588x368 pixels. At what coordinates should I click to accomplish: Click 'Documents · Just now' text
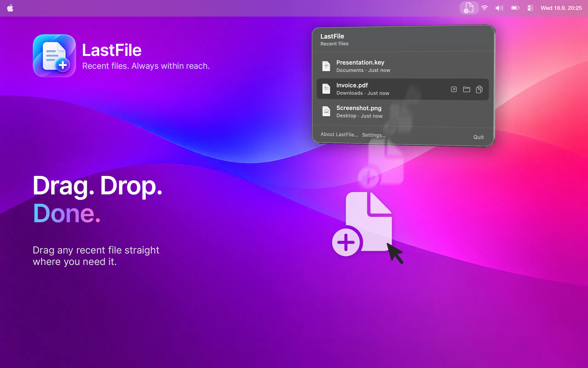363,70
